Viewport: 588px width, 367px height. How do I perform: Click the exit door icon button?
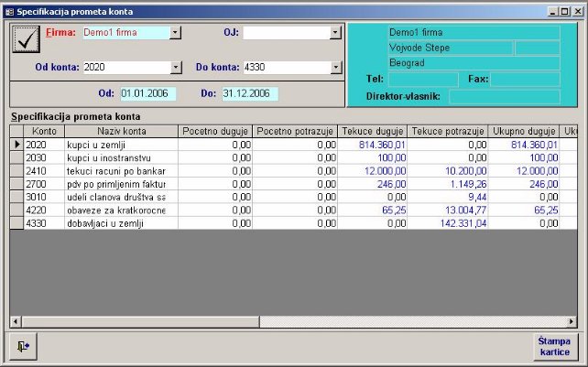pyautogui.click(x=22, y=345)
